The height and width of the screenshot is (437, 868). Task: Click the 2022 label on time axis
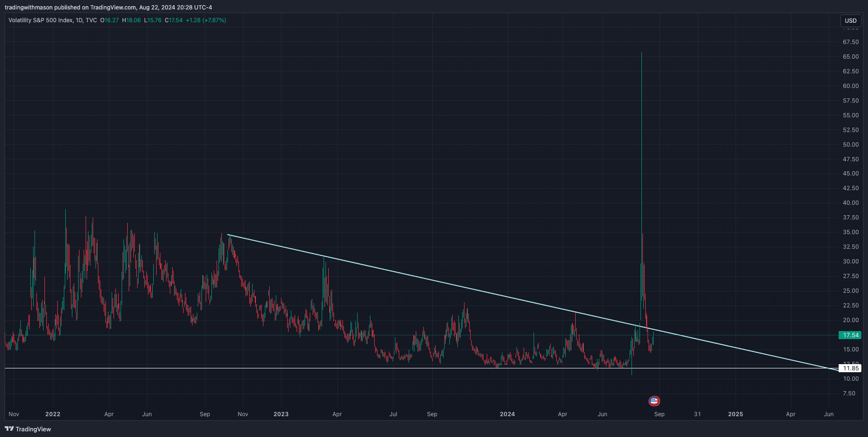(53, 414)
